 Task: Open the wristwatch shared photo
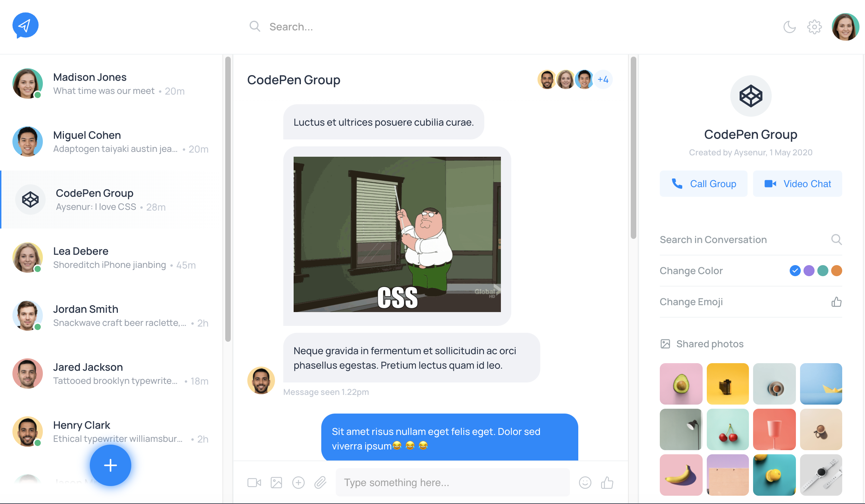[x=821, y=475]
